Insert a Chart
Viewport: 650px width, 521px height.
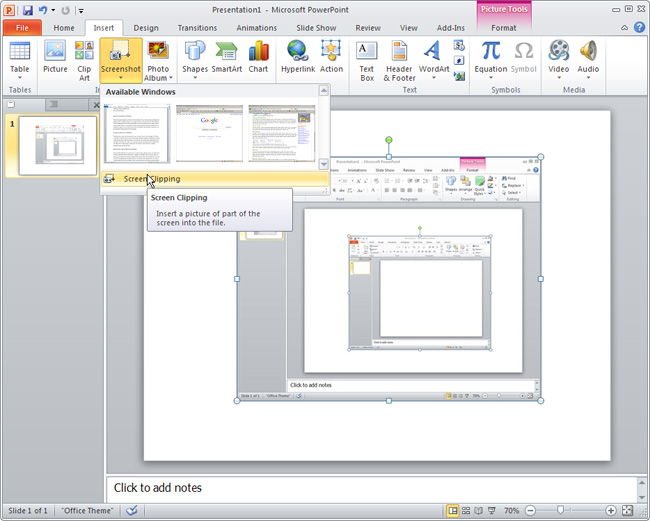tap(258, 57)
